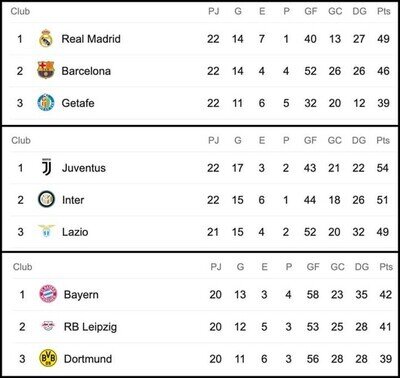
Task: Select Lazio's 21 matches played cell
Action: [x=213, y=232]
